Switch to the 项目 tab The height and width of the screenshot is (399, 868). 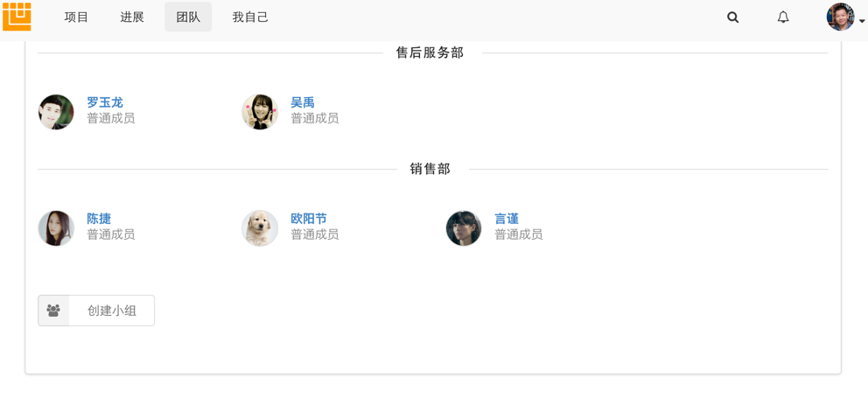[x=77, y=17]
